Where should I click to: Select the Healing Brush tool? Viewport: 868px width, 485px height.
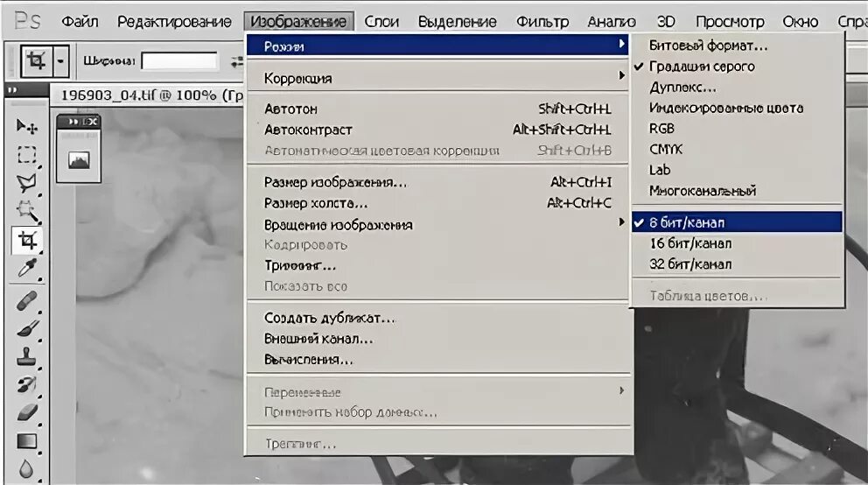pyautogui.click(x=26, y=300)
